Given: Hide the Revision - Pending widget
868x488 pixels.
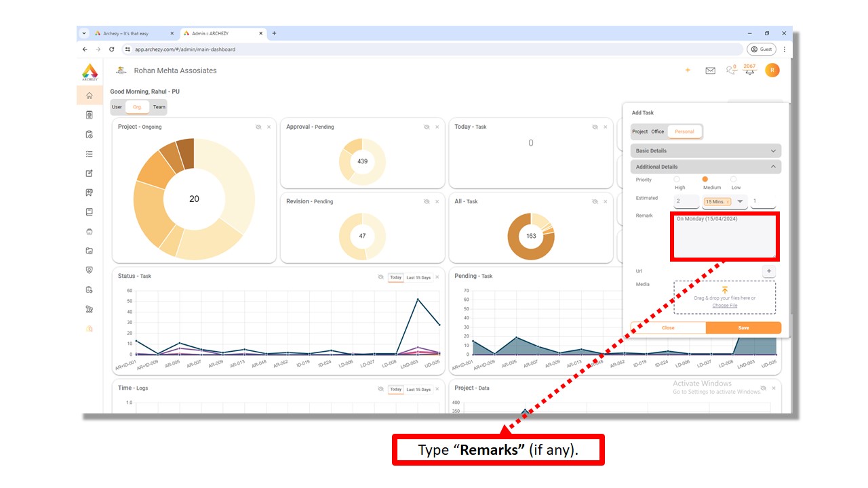Looking at the screenshot, I should tap(427, 201).
